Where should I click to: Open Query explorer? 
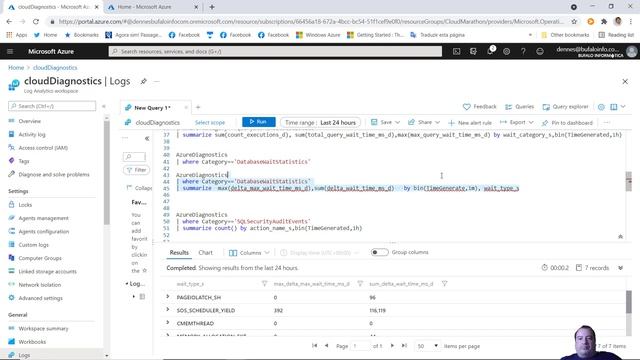click(x=565, y=107)
